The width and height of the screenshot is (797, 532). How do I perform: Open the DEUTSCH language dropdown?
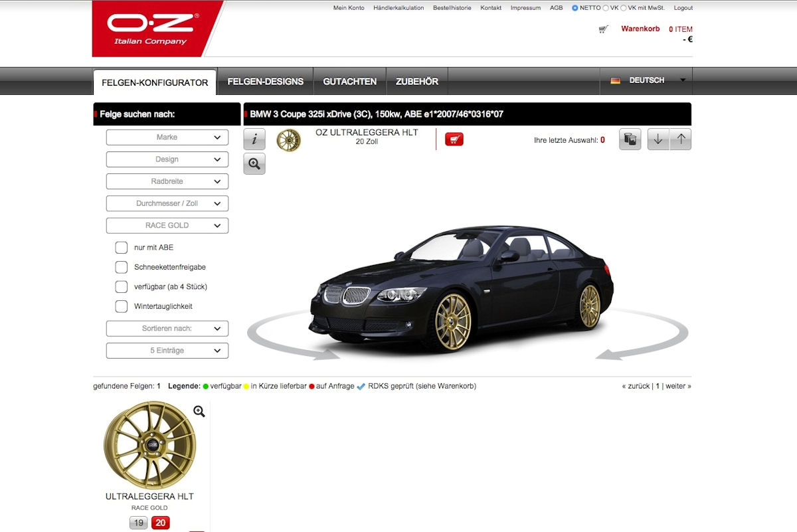pyautogui.click(x=646, y=80)
